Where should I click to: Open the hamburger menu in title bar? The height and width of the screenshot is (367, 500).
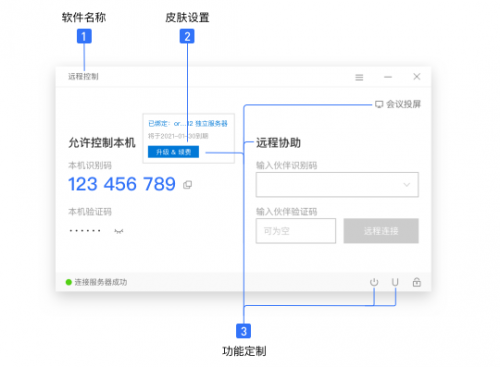point(359,77)
